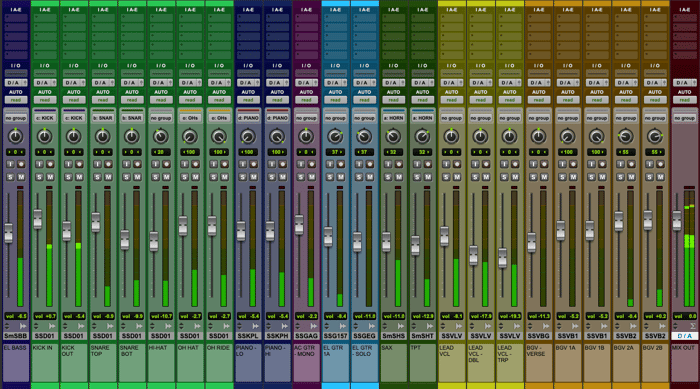The height and width of the screenshot is (389, 700).
Task: Arm record on PIANO - LO track
Action: (x=254, y=164)
